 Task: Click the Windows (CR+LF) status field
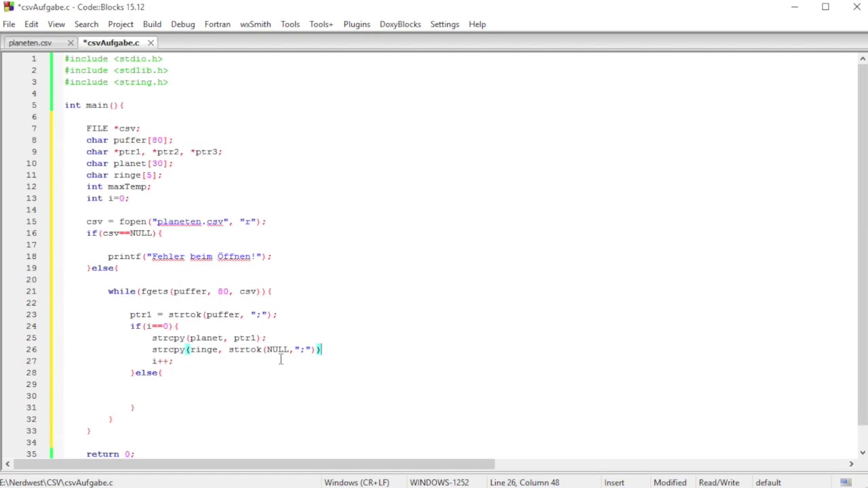[x=357, y=483]
